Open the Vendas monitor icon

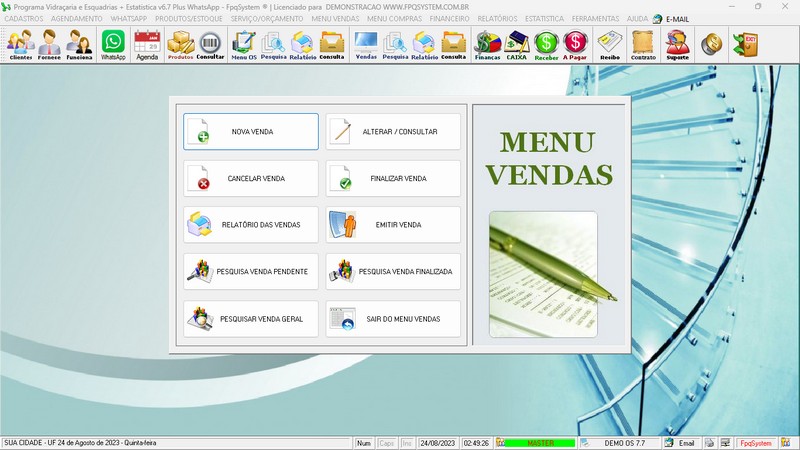point(366,45)
